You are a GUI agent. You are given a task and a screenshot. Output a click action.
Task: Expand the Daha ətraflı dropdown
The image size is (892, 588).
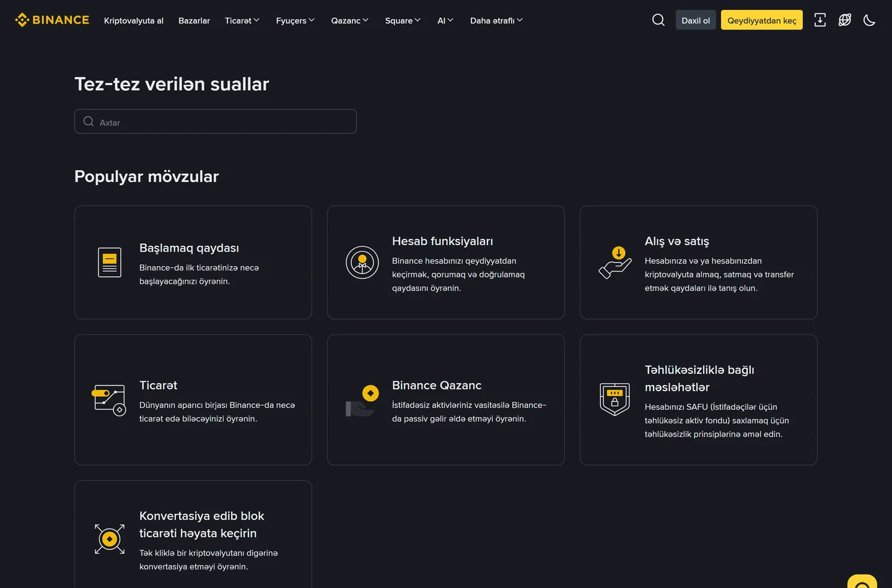click(x=497, y=20)
